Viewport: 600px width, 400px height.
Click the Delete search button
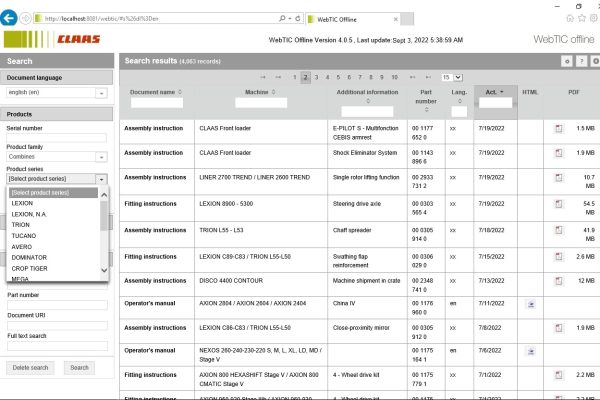coord(32,368)
